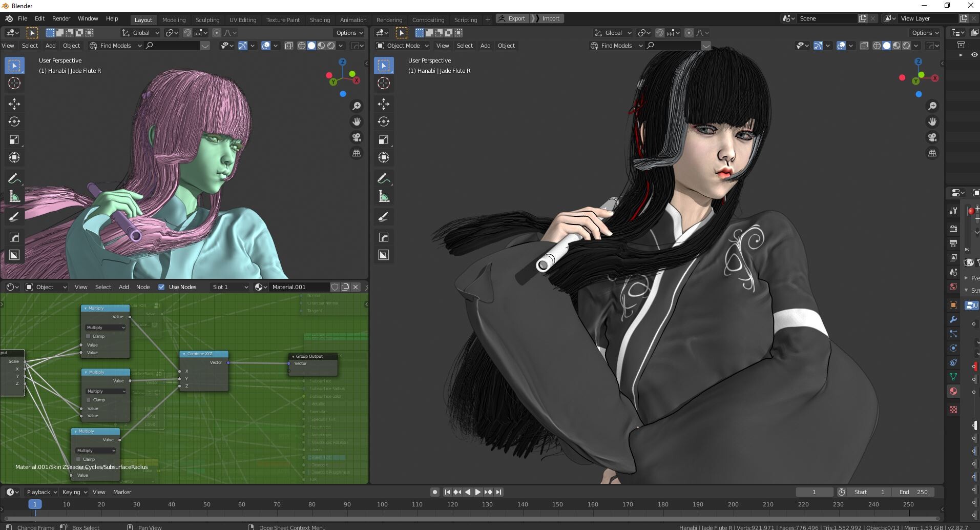The width and height of the screenshot is (980, 530).
Task: Select the Measure tool in right viewport
Action: [x=384, y=197]
